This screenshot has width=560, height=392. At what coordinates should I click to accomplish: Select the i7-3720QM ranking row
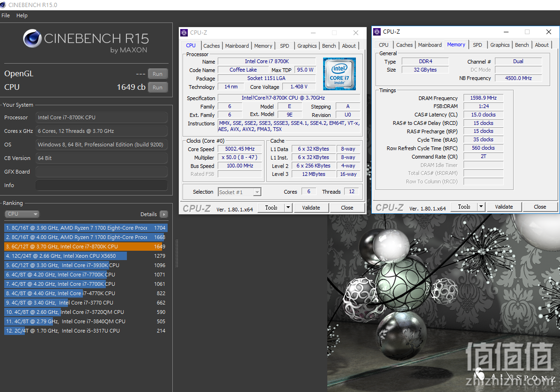[86, 312]
